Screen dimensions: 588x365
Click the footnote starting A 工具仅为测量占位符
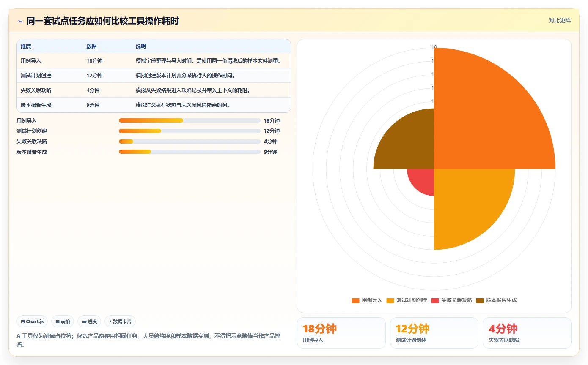click(148, 340)
